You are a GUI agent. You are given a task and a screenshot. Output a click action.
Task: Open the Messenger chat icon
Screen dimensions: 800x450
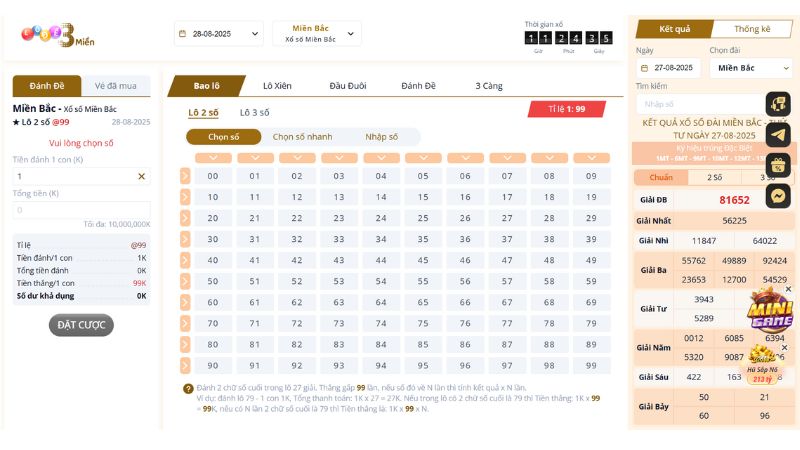[778, 197]
